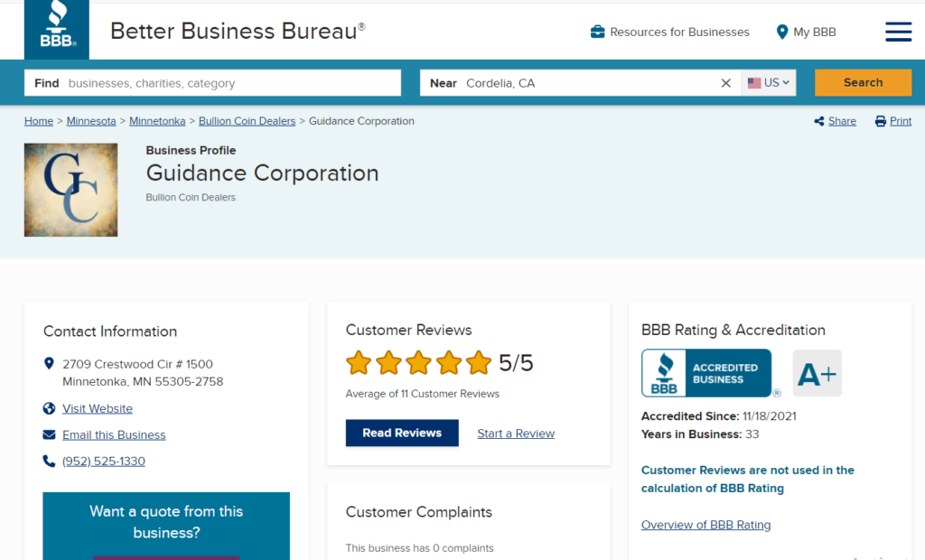This screenshot has height=560, width=925.
Task: Open the Minnesota breadcrumb link
Action: [91, 121]
